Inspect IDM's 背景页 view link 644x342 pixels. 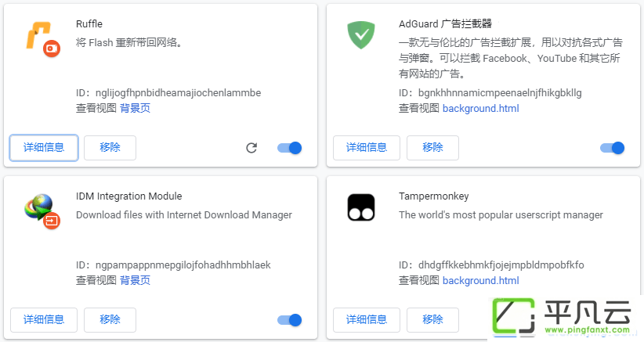135,280
